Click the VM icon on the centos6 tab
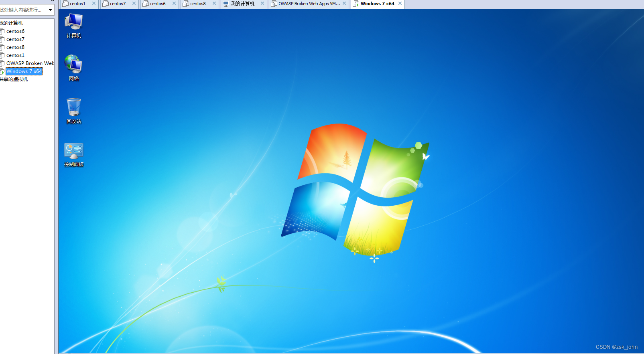The image size is (644, 354). [x=146, y=4]
